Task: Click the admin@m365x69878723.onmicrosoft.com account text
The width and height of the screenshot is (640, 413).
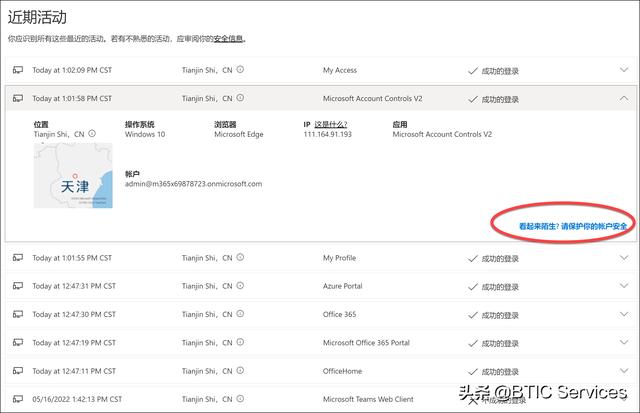Action: [x=193, y=184]
